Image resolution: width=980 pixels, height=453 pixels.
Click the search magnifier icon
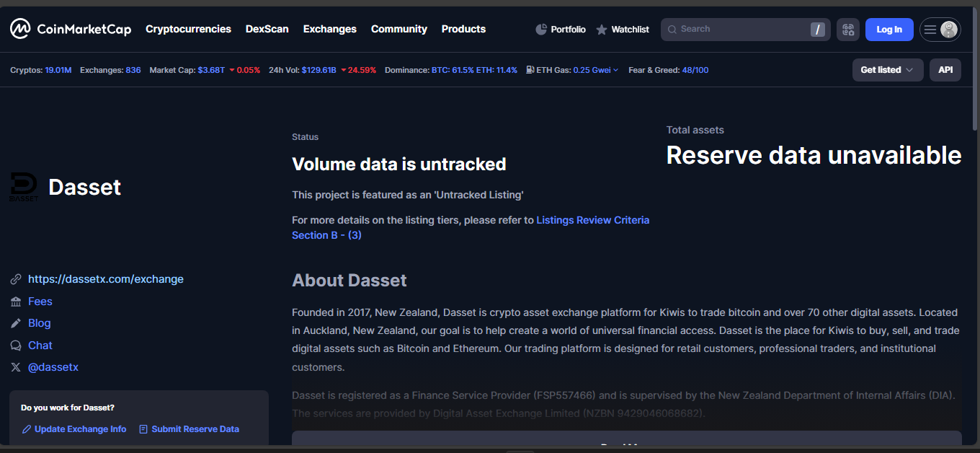(672, 30)
